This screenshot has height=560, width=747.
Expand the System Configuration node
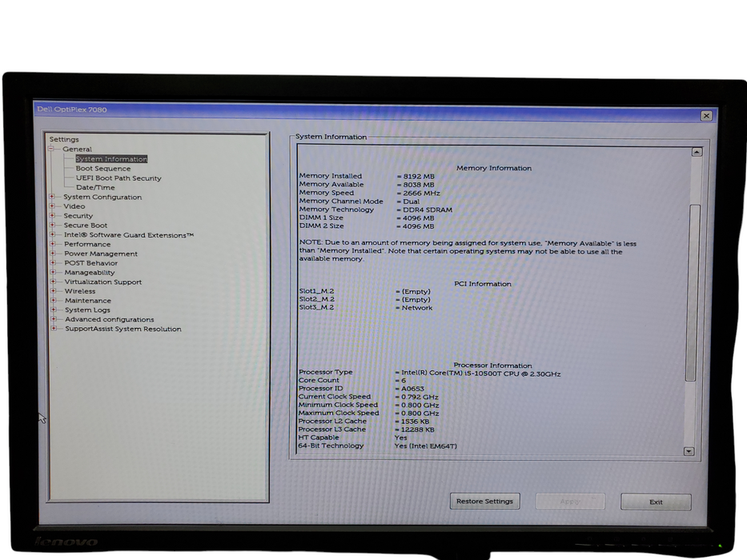pos(52,196)
